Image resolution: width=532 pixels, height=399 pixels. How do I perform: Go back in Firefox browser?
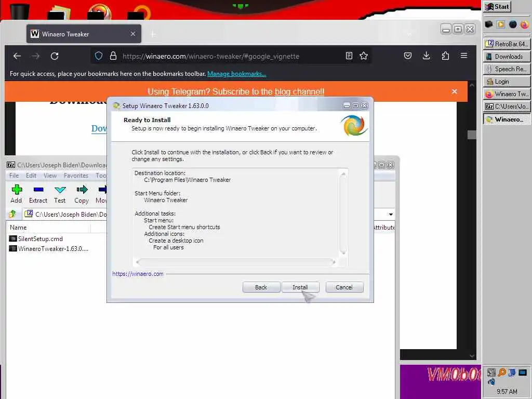click(x=17, y=56)
